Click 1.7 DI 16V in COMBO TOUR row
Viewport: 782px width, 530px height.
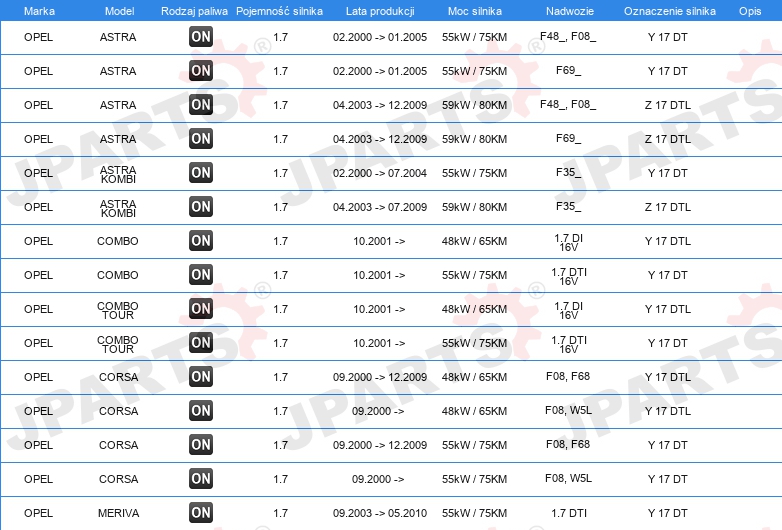569,310
